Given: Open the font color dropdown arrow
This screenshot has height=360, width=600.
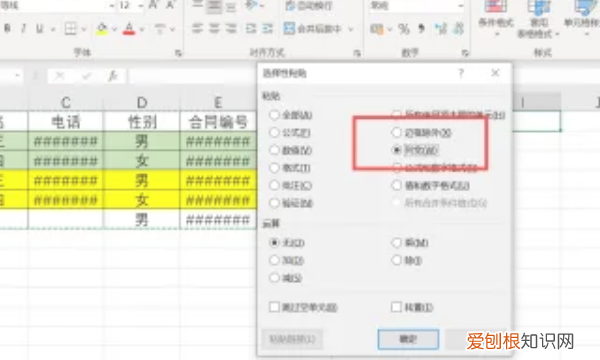Looking at the screenshot, I should pos(142,29).
